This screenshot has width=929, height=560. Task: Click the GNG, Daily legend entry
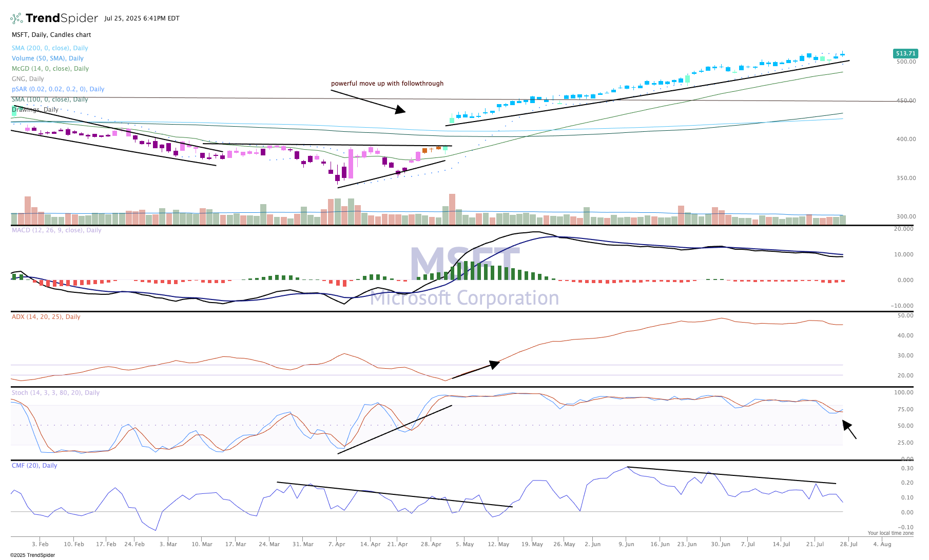(x=28, y=79)
